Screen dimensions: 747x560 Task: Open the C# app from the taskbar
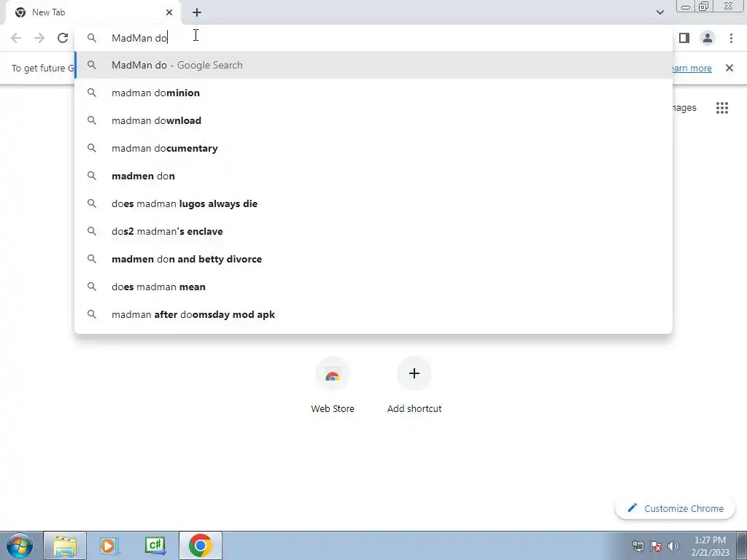[155, 545]
